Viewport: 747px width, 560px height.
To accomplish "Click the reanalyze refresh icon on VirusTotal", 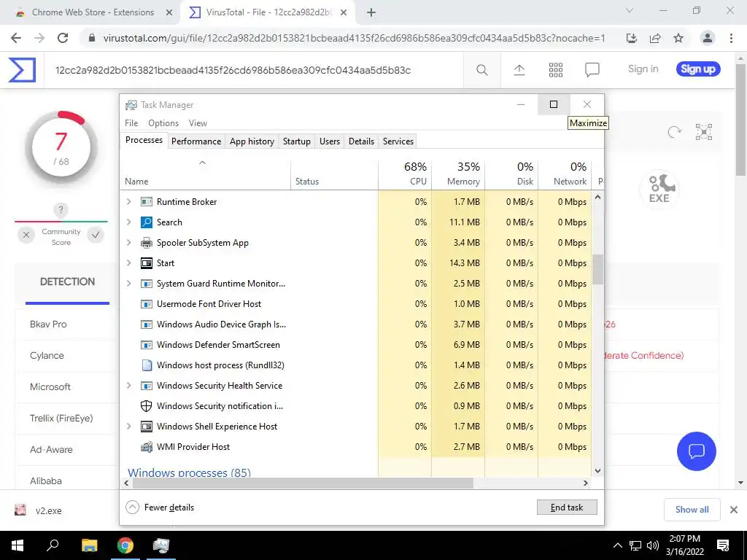I will [x=675, y=132].
